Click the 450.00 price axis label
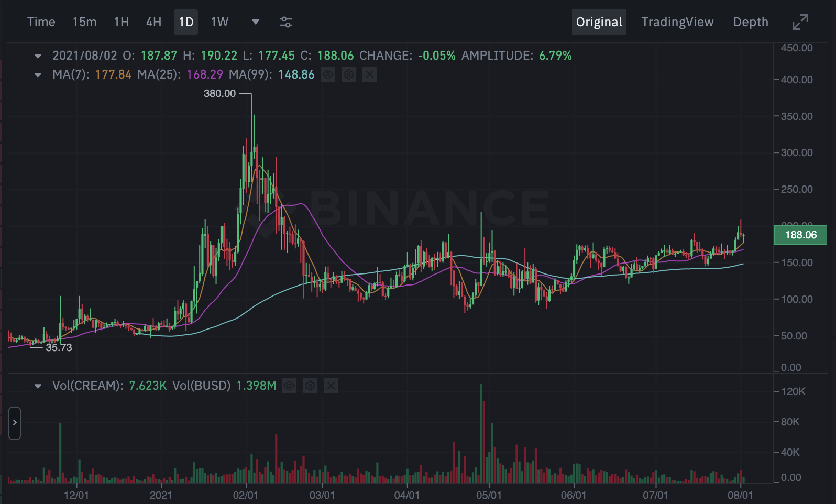Image resolution: width=836 pixels, height=504 pixels. [x=797, y=48]
